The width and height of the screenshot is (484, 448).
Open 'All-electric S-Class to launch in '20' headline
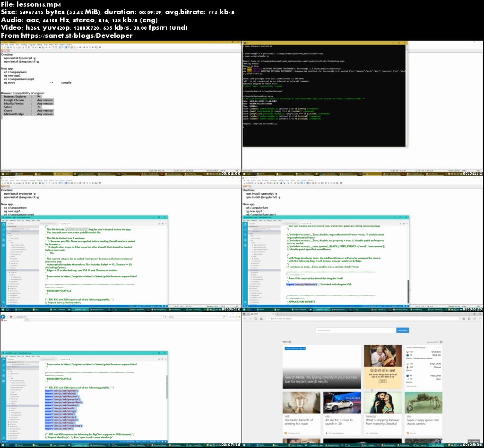tap(339, 422)
